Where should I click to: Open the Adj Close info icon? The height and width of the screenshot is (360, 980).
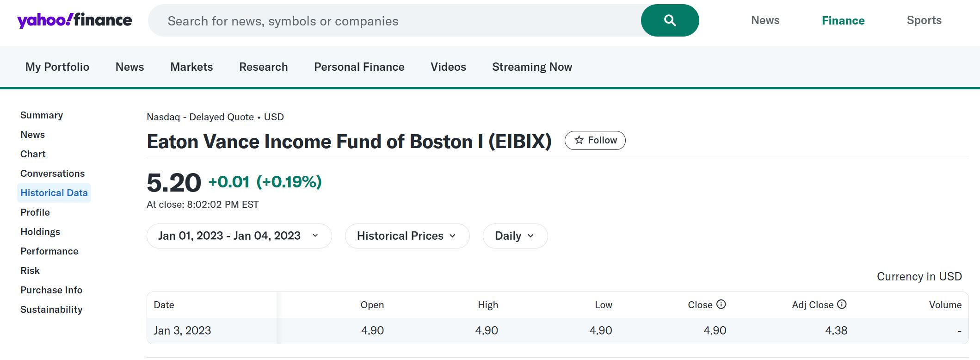(842, 304)
